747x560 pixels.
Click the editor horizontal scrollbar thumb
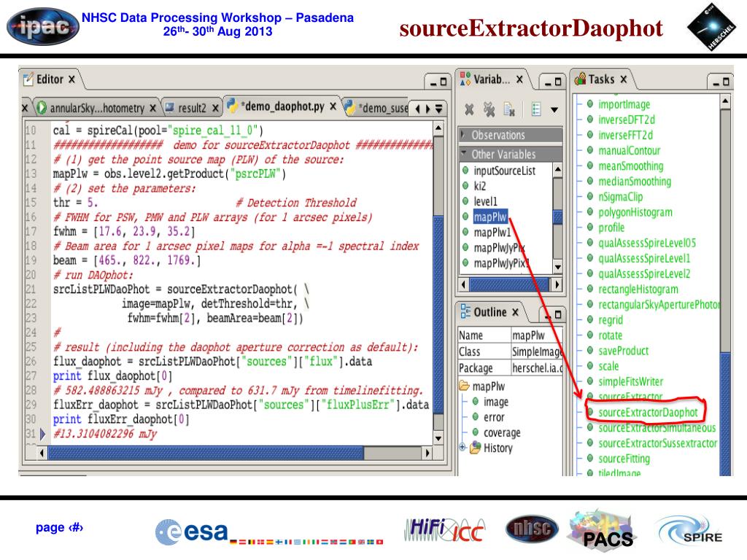tap(206, 453)
